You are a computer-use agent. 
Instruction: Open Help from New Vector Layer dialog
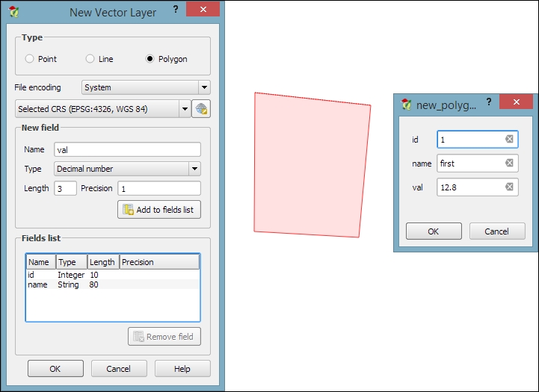[182, 369]
